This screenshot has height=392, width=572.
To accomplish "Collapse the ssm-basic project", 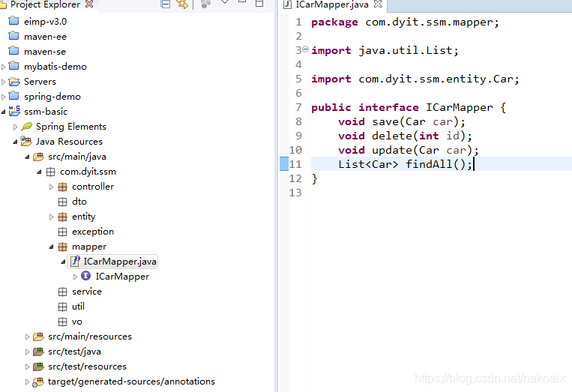I will (x=3, y=112).
